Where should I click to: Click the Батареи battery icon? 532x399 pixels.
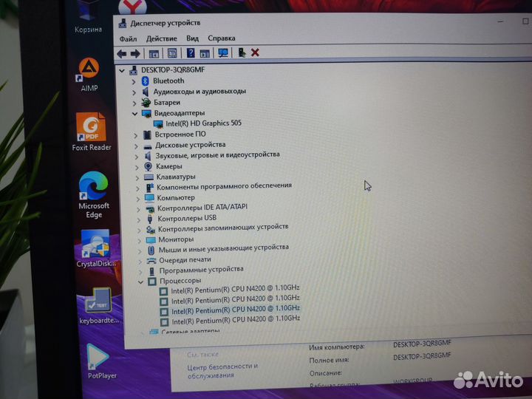coord(146,102)
